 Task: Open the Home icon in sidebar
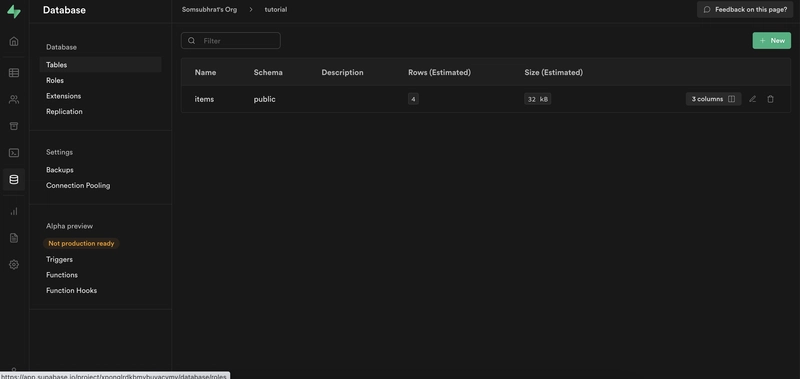point(14,41)
